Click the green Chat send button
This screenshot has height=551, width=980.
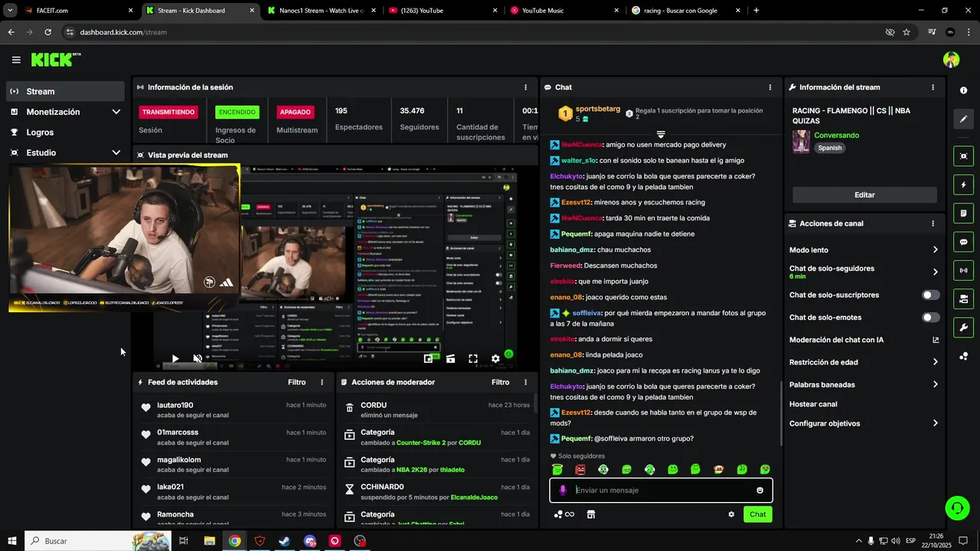(x=757, y=514)
